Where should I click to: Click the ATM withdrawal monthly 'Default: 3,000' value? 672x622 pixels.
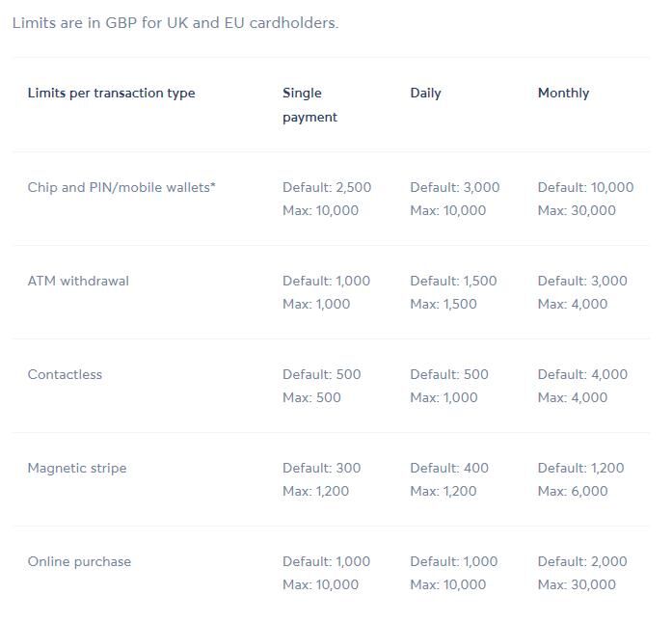pyautogui.click(x=582, y=281)
